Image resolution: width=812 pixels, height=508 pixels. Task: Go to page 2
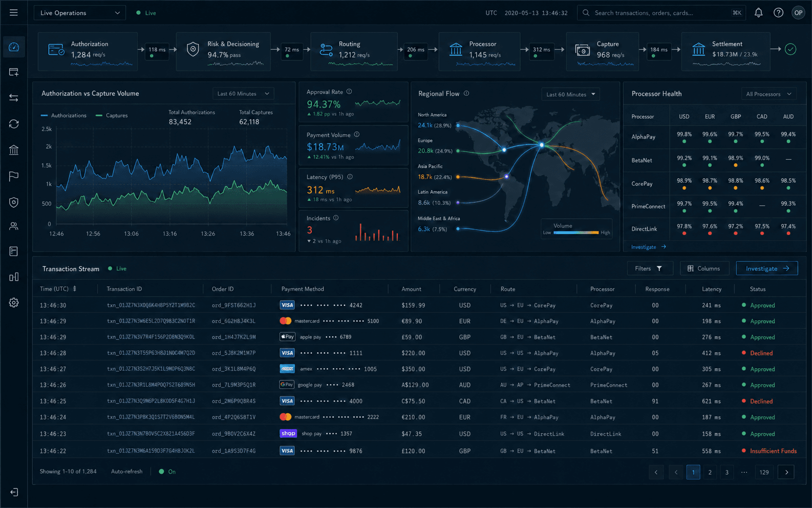pyautogui.click(x=710, y=472)
